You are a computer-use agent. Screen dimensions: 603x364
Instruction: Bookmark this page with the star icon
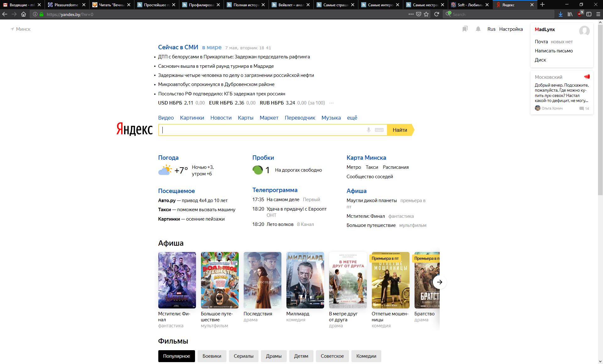426,14
